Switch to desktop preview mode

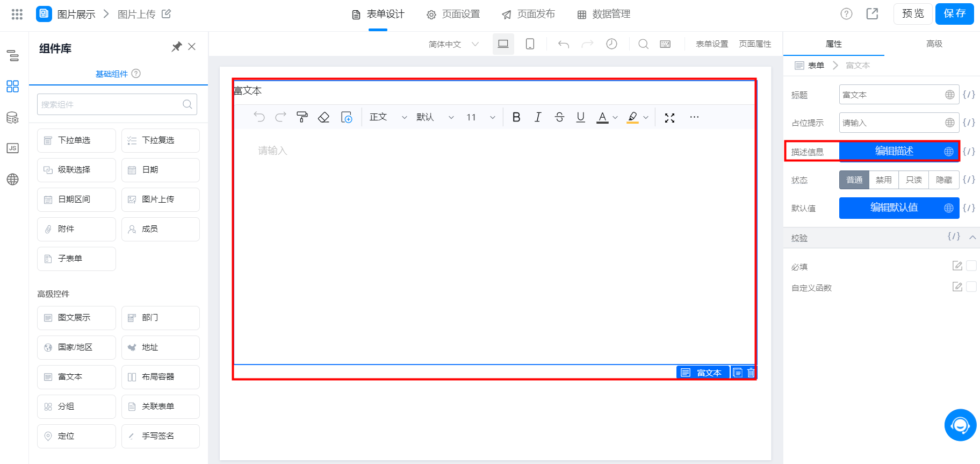503,44
